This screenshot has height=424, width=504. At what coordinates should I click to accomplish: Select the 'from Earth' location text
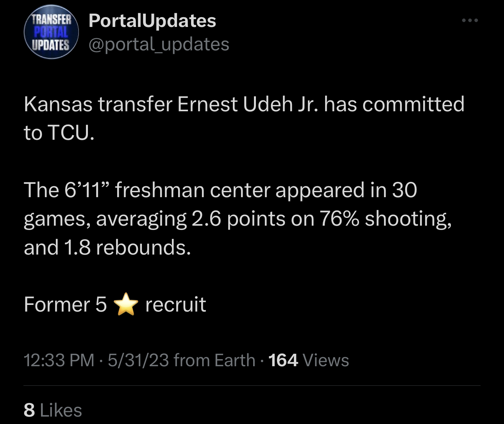tap(214, 360)
